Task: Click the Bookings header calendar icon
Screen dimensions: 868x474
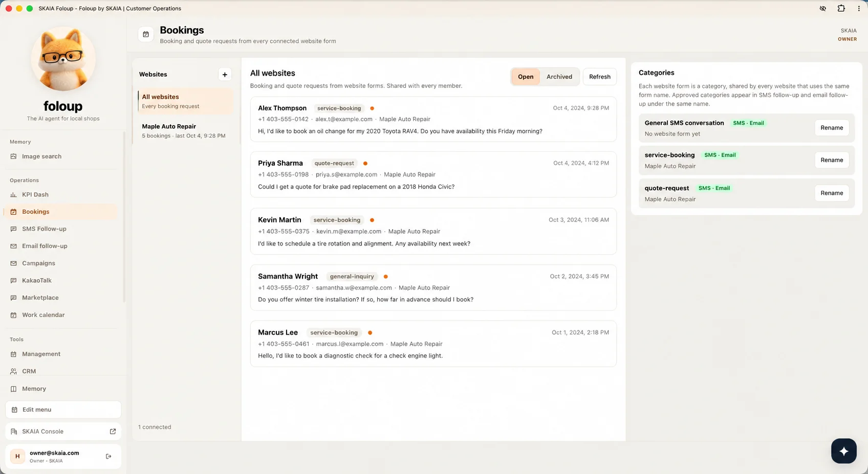Action: click(x=146, y=34)
